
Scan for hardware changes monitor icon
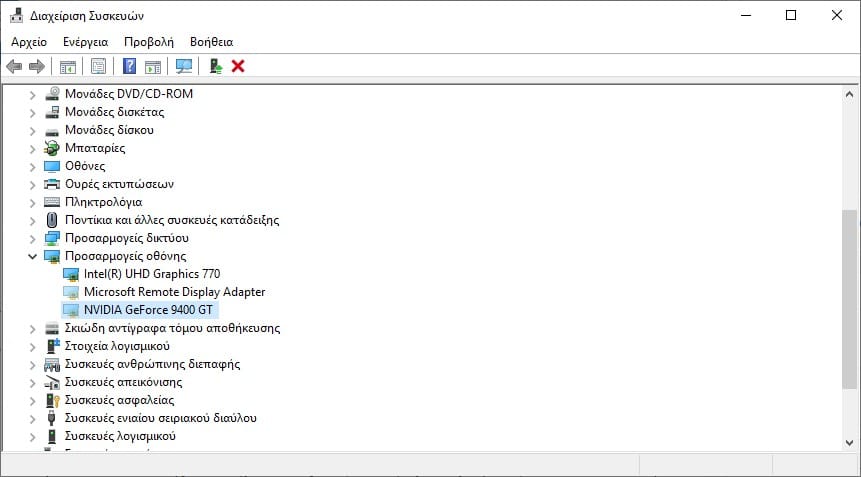tap(184, 67)
